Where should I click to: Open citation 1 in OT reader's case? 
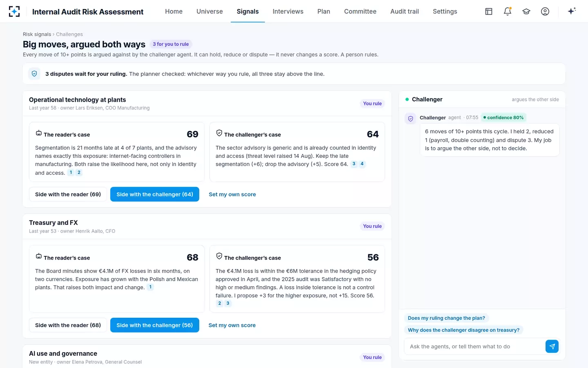pos(71,173)
